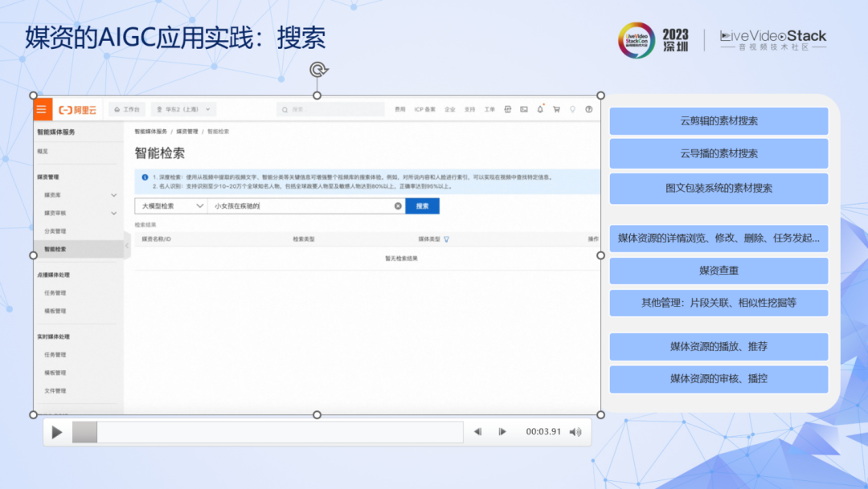Open the help question-mark icon
The height and width of the screenshot is (489, 868).
[589, 109]
